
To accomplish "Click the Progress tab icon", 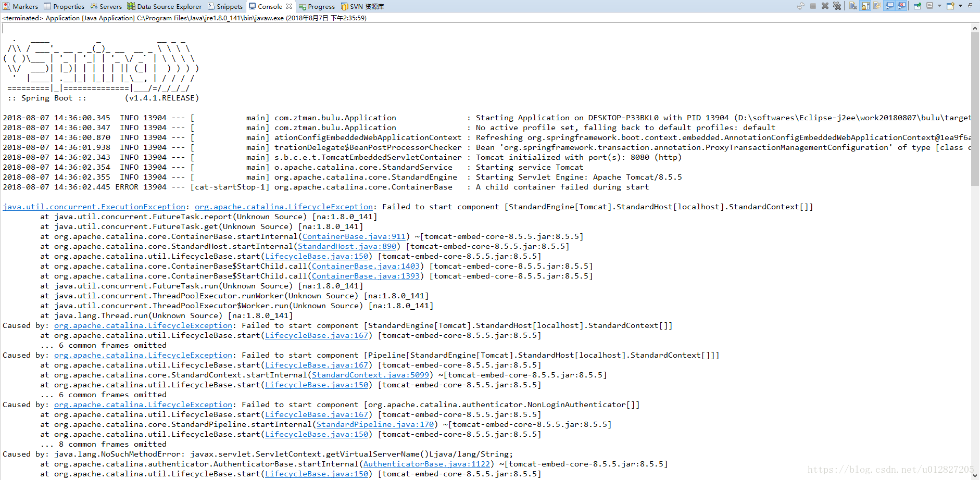I will pyautogui.click(x=303, y=6).
